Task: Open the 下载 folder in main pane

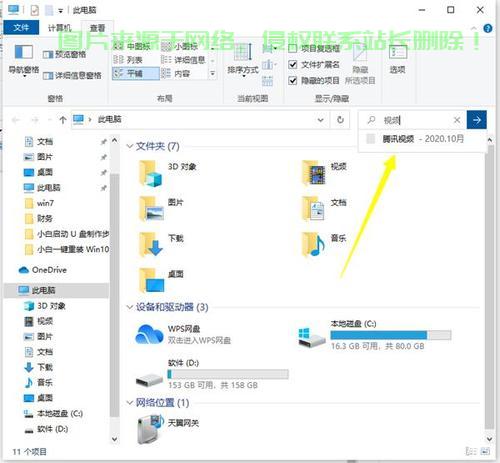Action: 161,245
